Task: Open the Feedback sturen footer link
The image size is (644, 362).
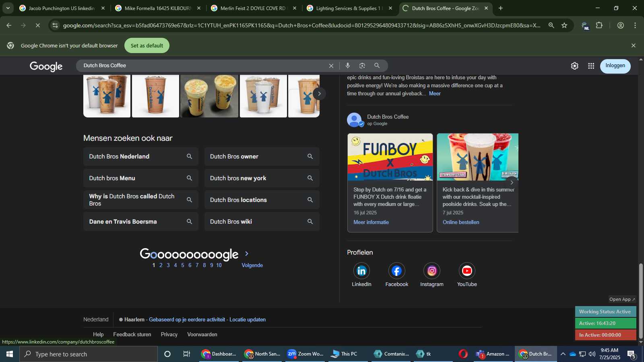Action: tap(132, 335)
